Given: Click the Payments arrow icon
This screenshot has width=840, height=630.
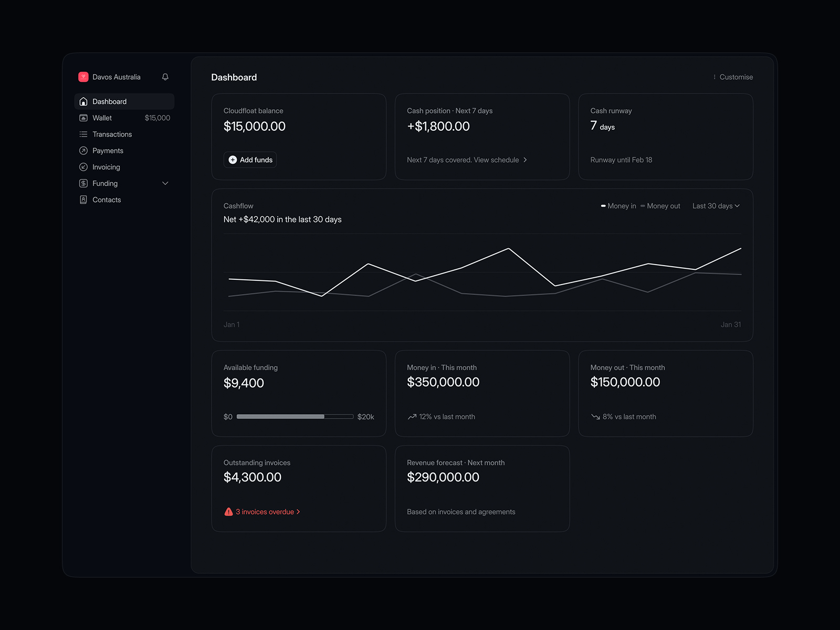Looking at the screenshot, I should 83,151.
